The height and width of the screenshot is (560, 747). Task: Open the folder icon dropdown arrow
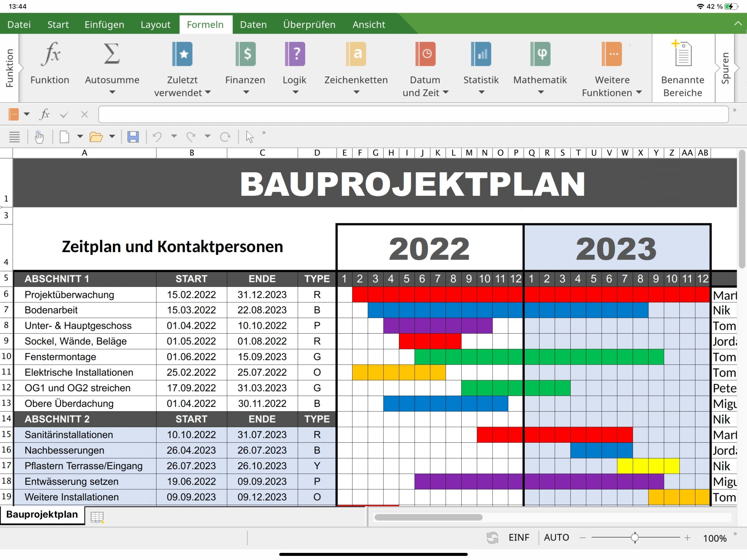coord(112,137)
